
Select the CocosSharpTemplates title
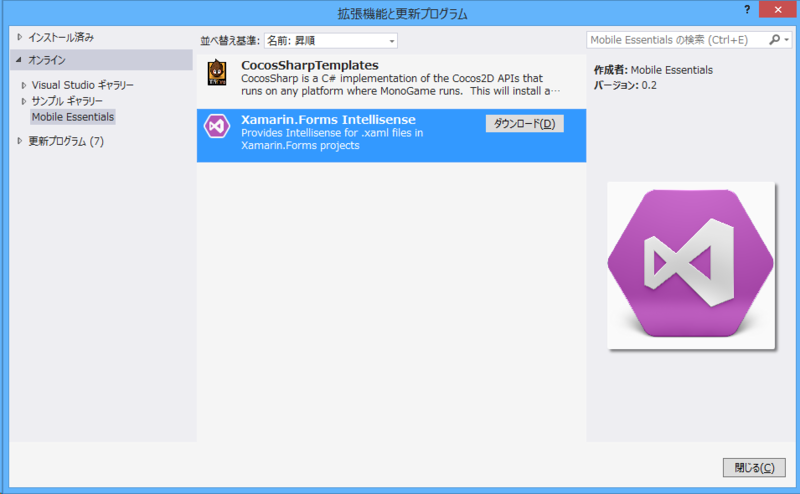click(310, 65)
